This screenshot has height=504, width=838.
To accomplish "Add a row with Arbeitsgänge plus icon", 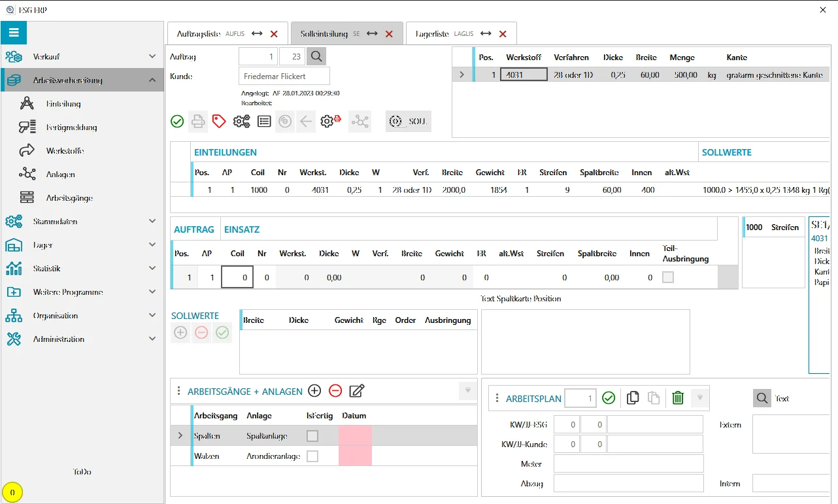I will pos(314,391).
